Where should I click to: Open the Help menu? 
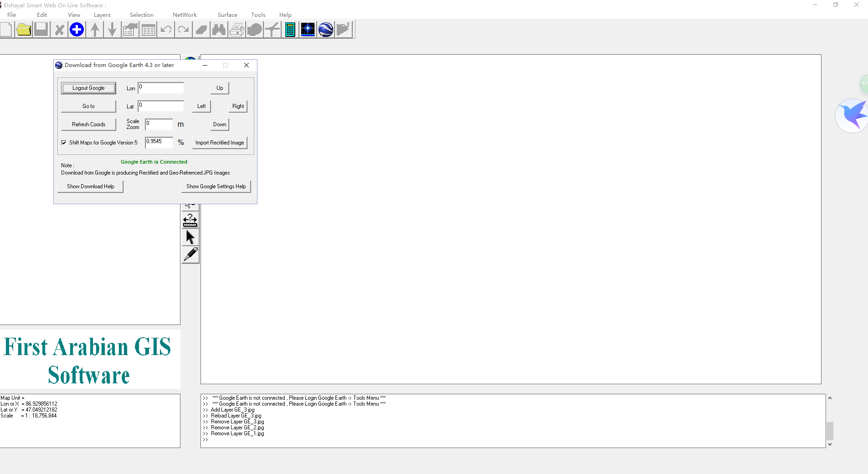pos(285,15)
